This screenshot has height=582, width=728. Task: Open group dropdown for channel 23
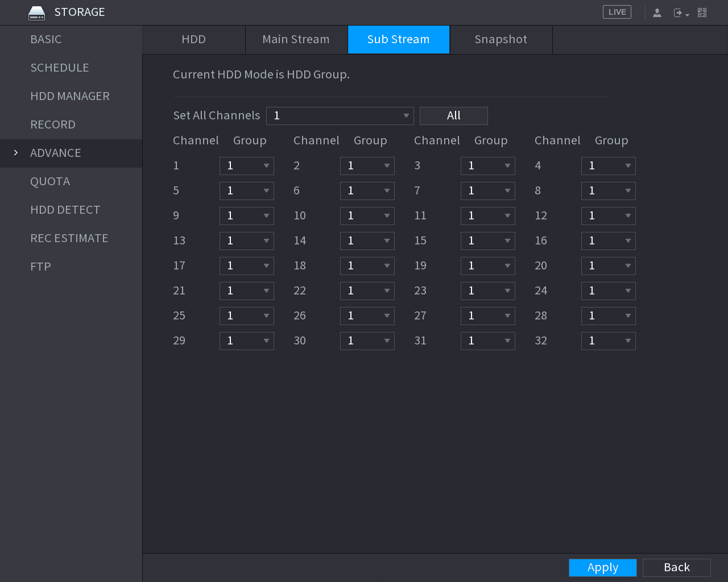pos(488,291)
